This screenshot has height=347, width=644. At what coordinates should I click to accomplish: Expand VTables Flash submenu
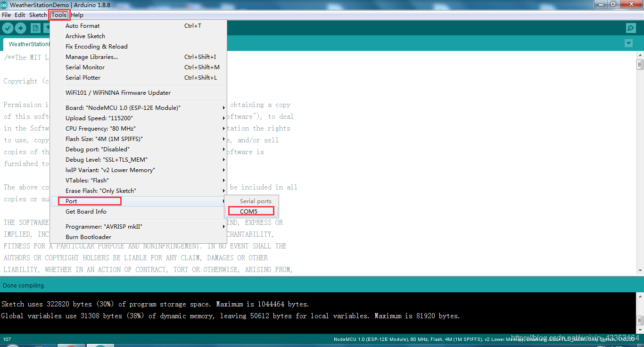[139, 181]
